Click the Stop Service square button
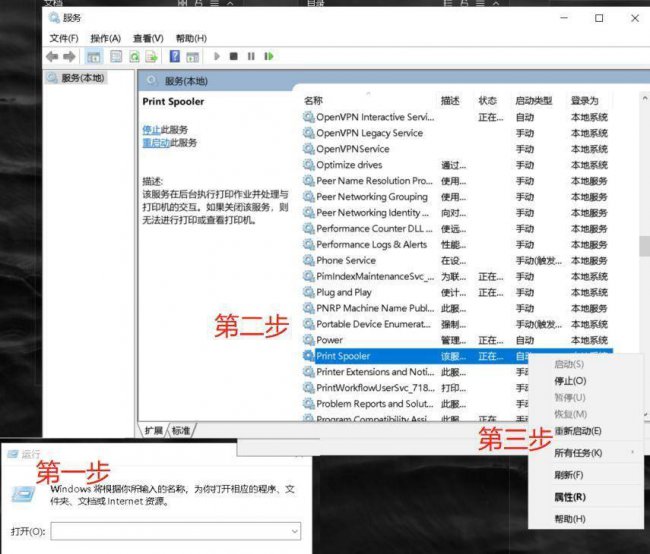Screen dimensions: 650x554 (x=233, y=56)
